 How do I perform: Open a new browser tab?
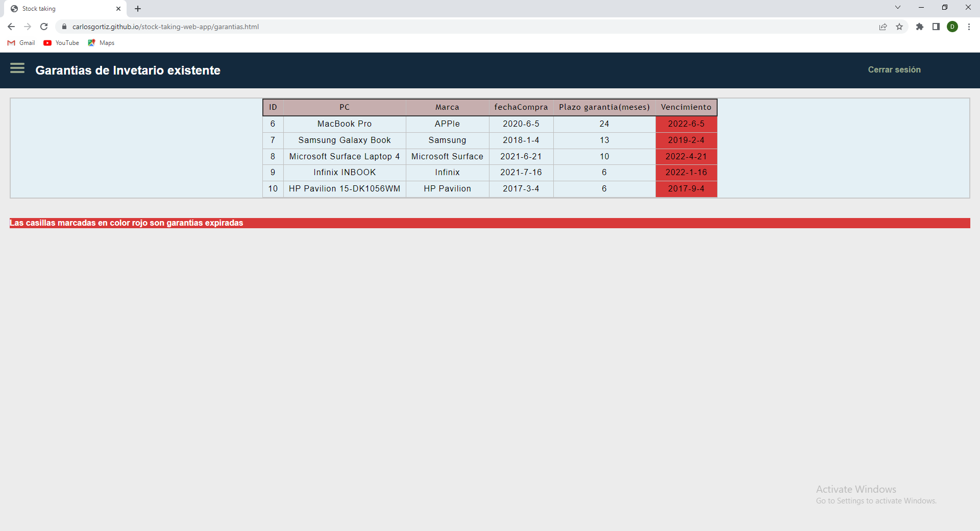click(x=138, y=9)
